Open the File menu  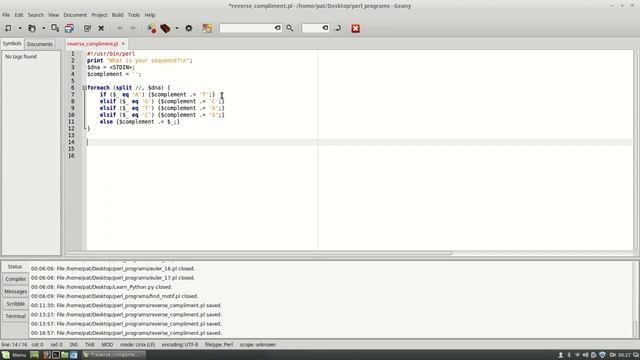click(6, 15)
